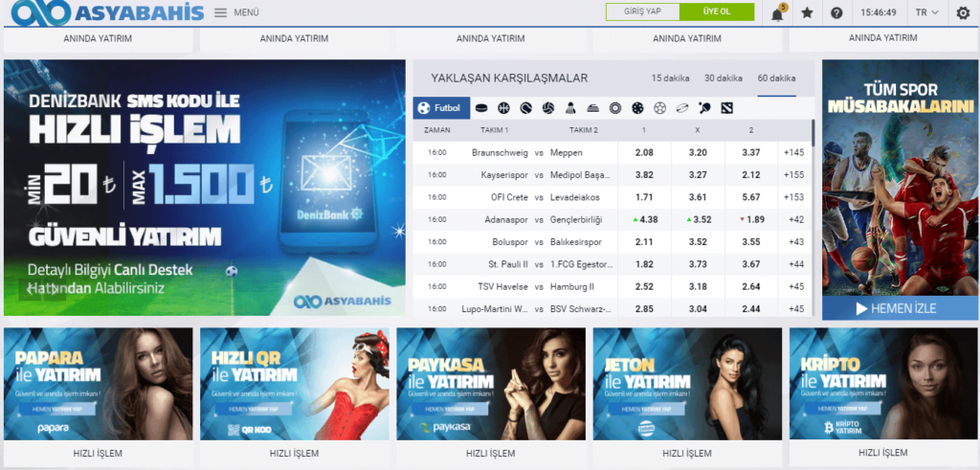Screen dimensions: 980x470
Task: Select the tennis ball sport icon
Action: (525, 108)
